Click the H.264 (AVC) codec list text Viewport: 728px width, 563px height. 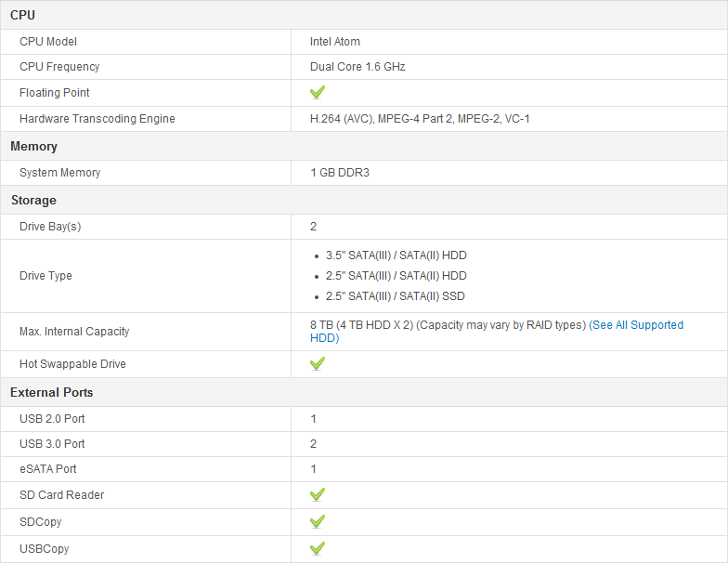tap(420, 119)
